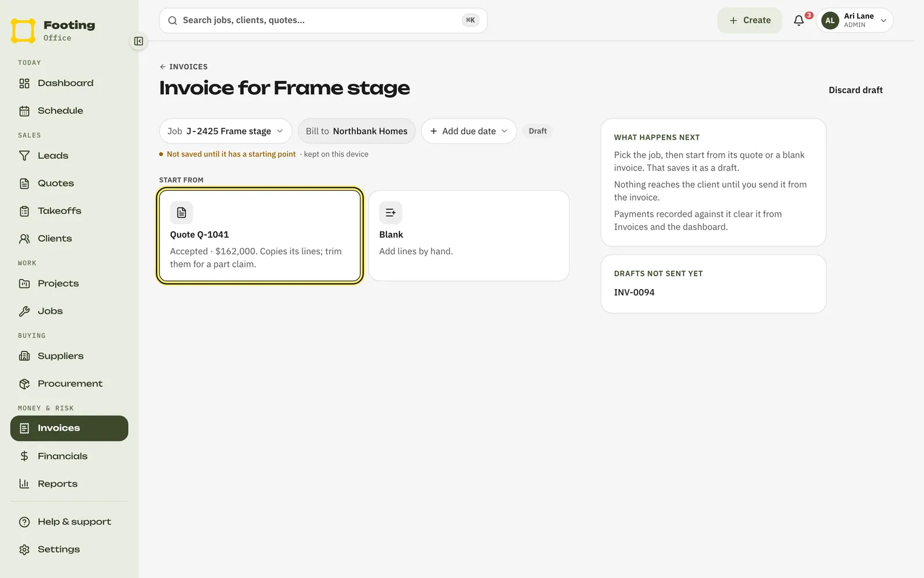Click the search magnifier icon
924x578 pixels.
tap(173, 21)
